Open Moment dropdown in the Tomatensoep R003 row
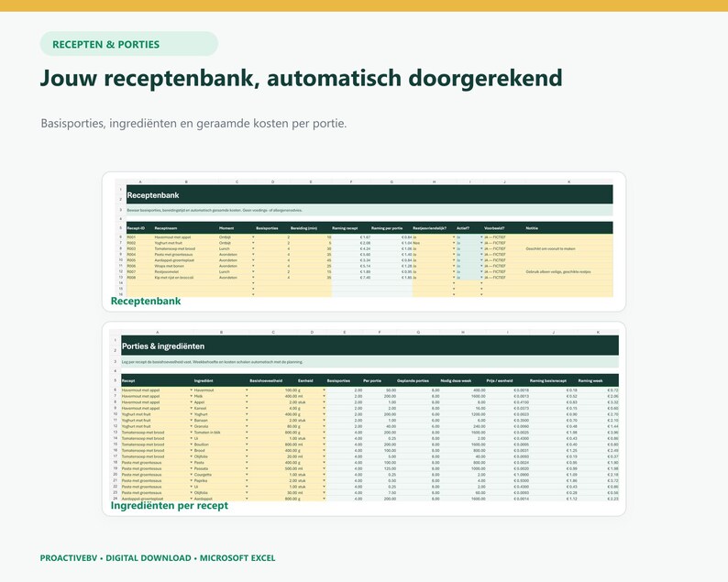728x582 pixels. click(253, 248)
